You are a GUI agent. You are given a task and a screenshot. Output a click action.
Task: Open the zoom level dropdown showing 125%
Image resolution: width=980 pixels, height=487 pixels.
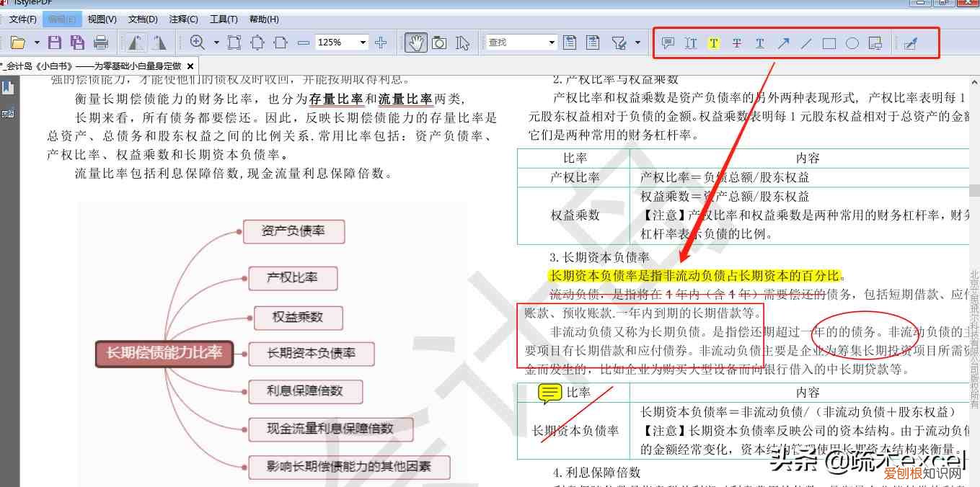click(x=363, y=43)
